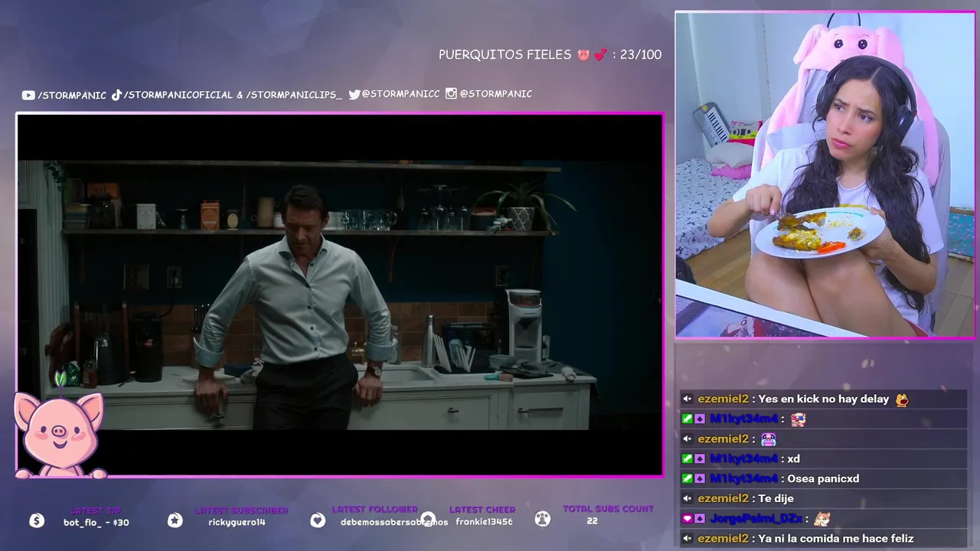
Task: Click the streamer webcam panel
Action: (825, 174)
